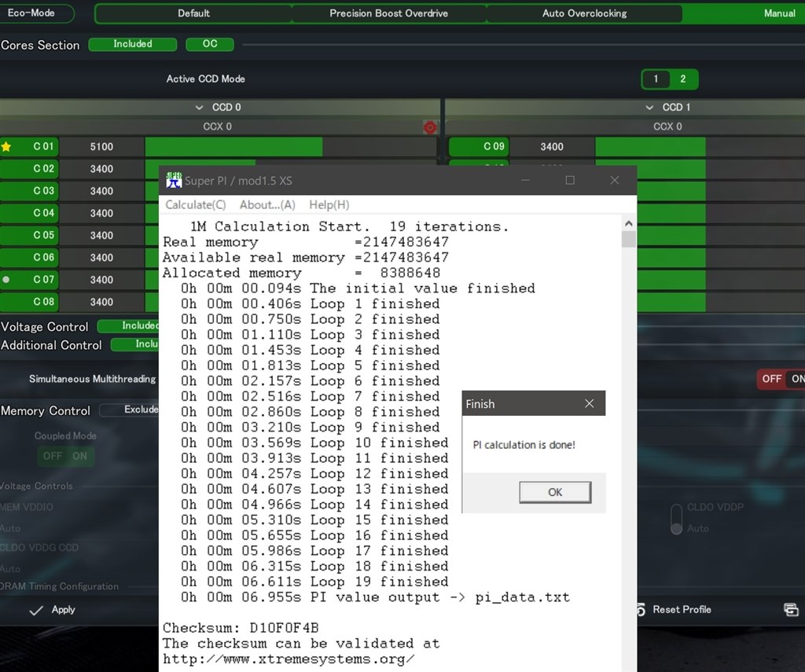Turn Simultaneous Multithreading OFF
The width and height of the screenshot is (805, 672).
tap(772, 379)
